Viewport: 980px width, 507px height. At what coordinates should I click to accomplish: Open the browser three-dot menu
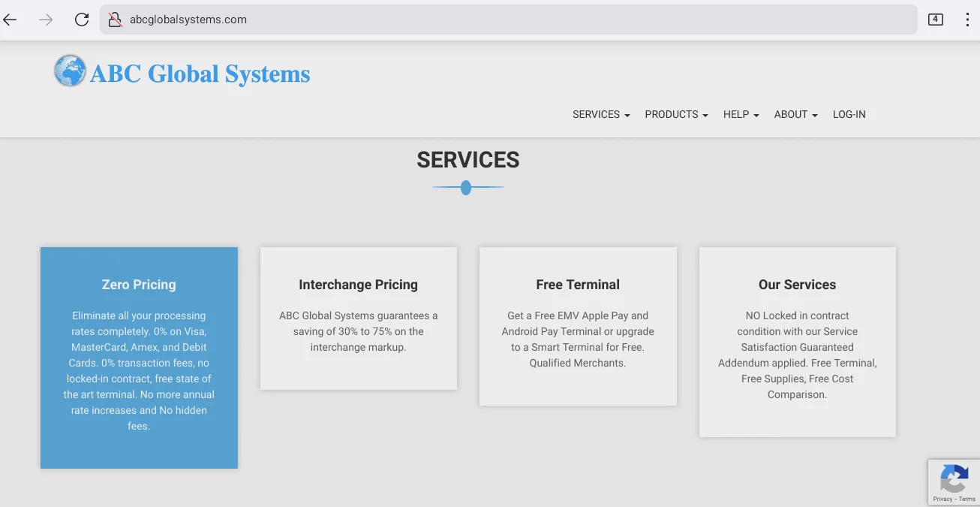968,20
